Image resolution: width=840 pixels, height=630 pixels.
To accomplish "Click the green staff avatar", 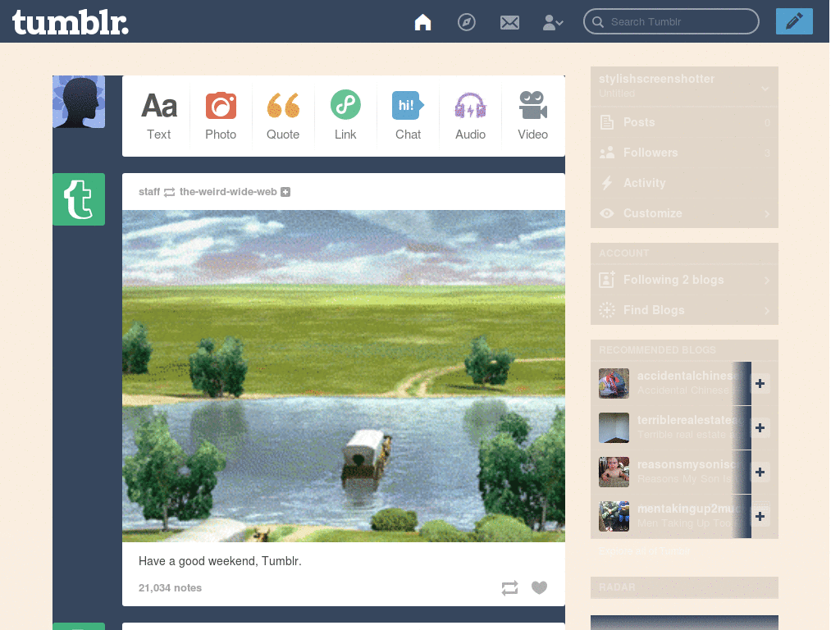I will pyautogui.click(x=79, y=199).
